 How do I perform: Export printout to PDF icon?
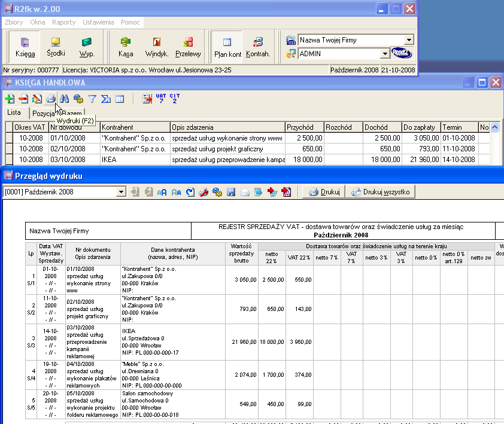point(286,192)
